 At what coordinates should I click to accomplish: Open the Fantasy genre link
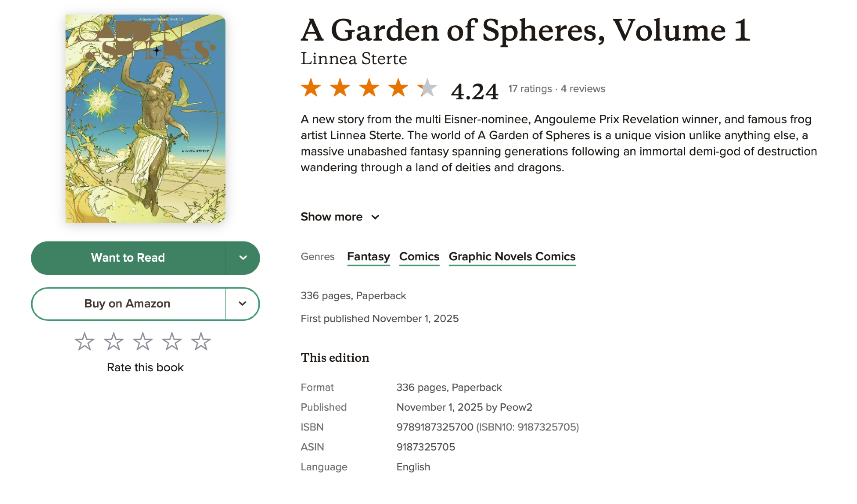(x=369, y=256)
